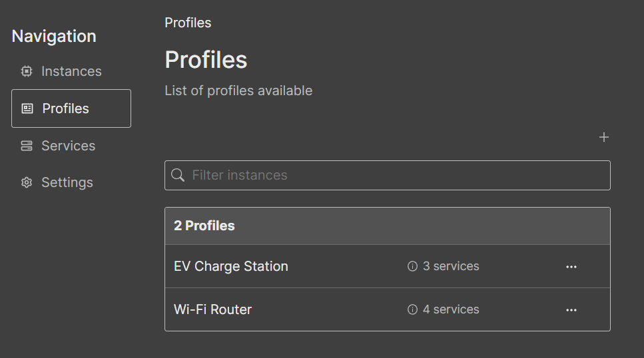Click the Profiles breadcrumb at the top
Viewport: 644px width, 358px height.
188,23
